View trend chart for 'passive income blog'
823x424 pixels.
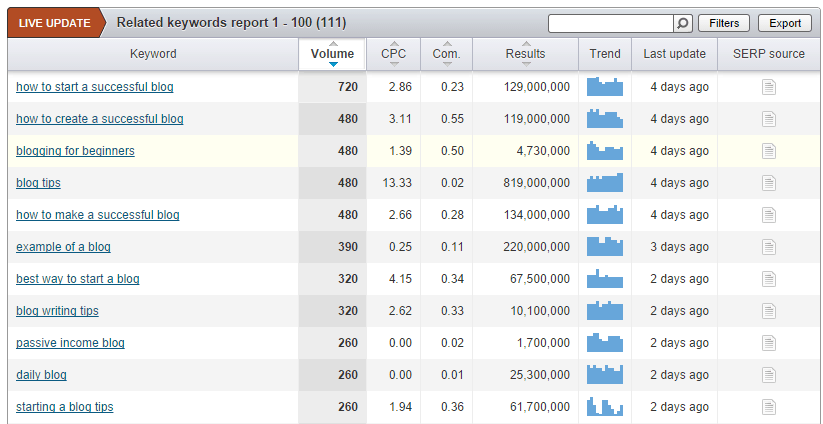(x=605, y=343)
